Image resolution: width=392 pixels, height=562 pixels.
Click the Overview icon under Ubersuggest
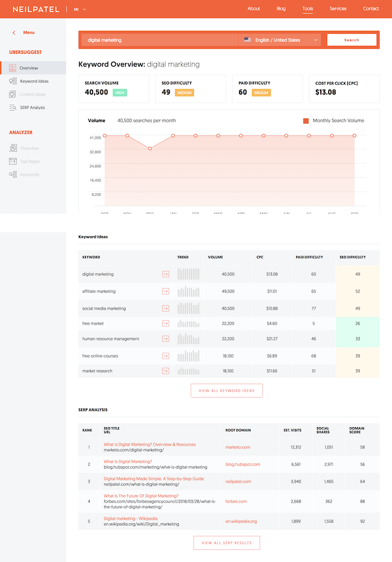[12, 68]
